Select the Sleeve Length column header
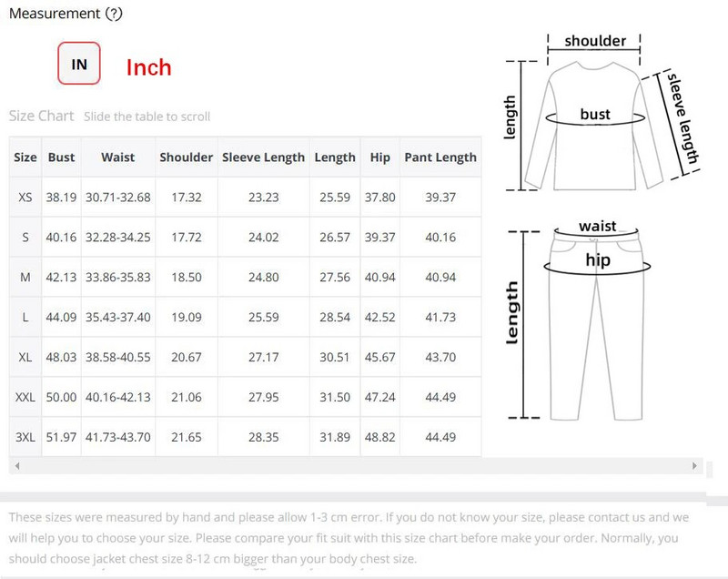This screenshot has height=579, width=728. (x=263, y=157)
